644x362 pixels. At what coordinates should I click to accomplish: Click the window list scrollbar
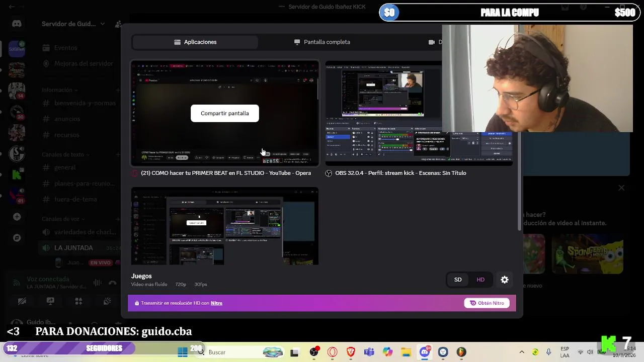(520, 145)
